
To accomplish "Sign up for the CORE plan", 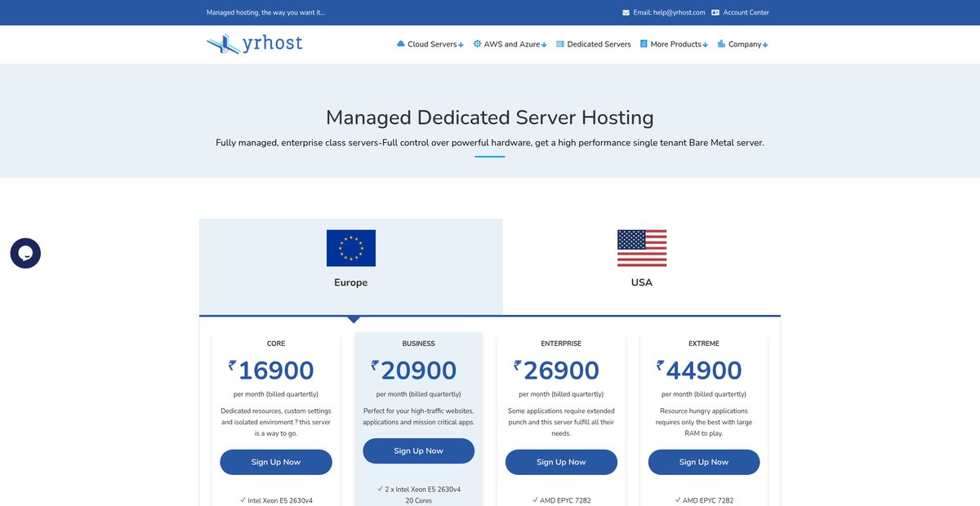I will [276, 462].
